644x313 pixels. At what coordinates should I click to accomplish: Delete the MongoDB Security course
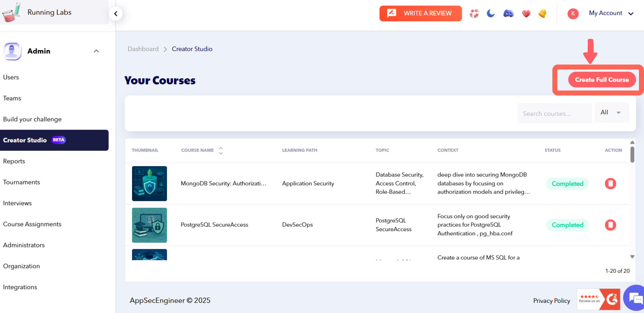pyautogui.click(x=610, y=184)
